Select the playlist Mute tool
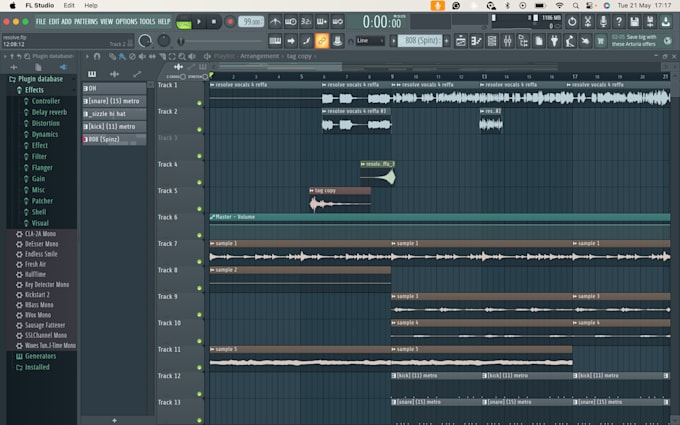Viewport: 680px width, 425px height. click(142, 56)
